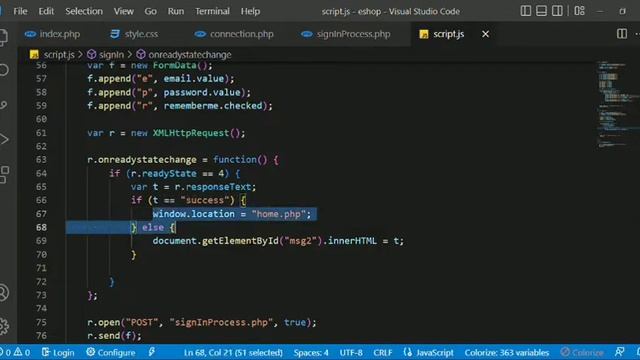The width and height of the screenshot is (640, 360).
Task: Open the Accounts icon
Action: point(3,292)
